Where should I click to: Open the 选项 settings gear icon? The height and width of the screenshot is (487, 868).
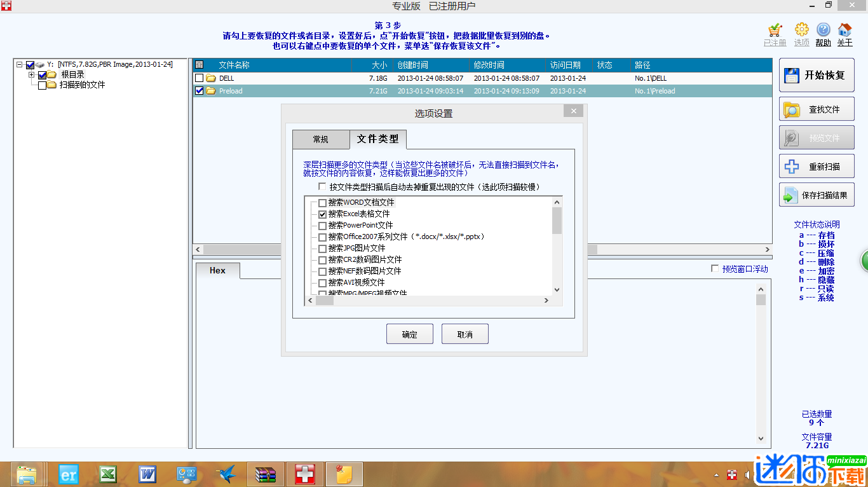(x=801, y=32)
